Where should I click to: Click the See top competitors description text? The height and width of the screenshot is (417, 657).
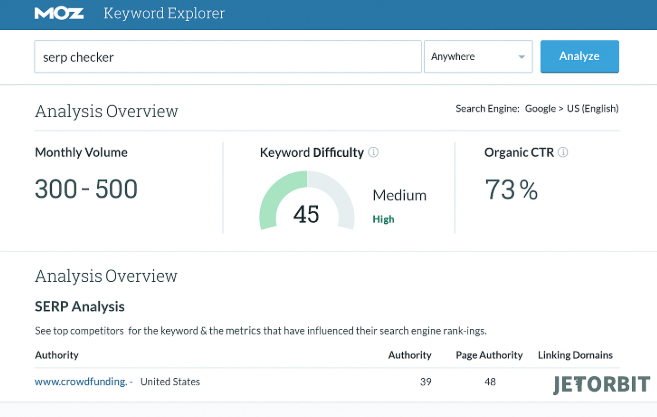[x=261, y=331]
